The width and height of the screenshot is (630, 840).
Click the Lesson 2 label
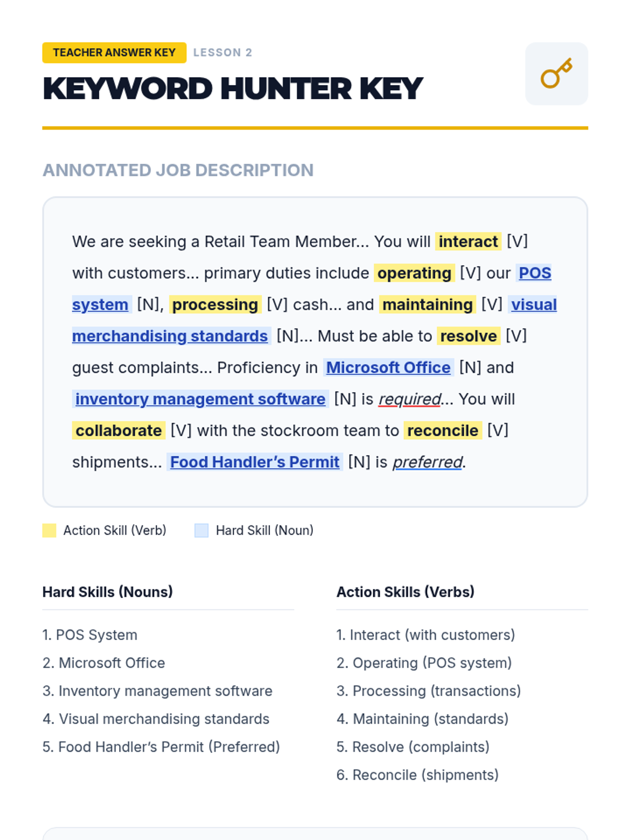(223, 52)
